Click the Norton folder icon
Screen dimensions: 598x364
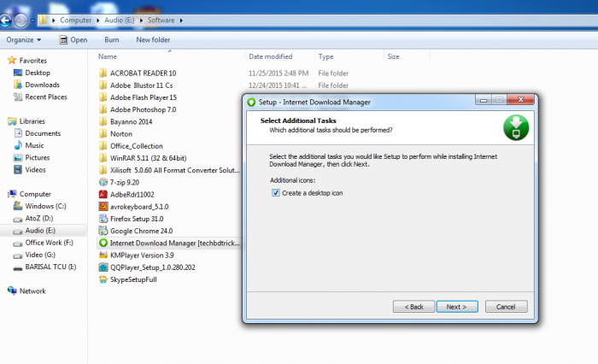(x=103, y=134)
